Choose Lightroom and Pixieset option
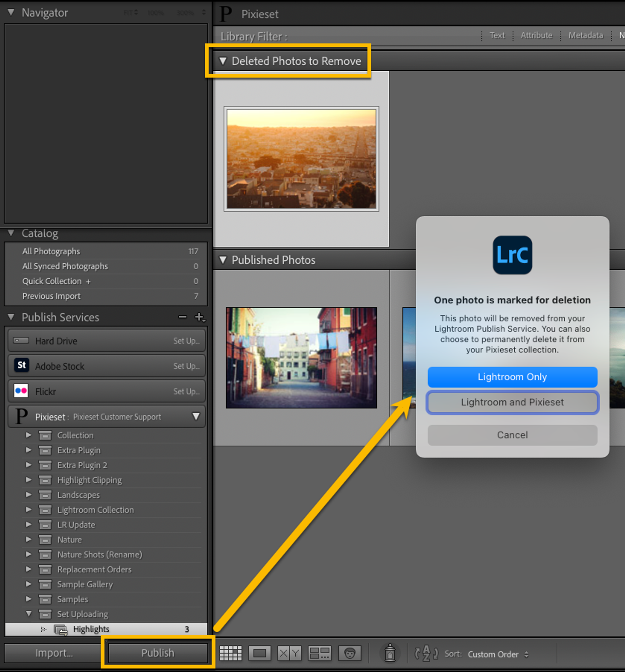This screenshot has height=672, width=625. [512, 402]
